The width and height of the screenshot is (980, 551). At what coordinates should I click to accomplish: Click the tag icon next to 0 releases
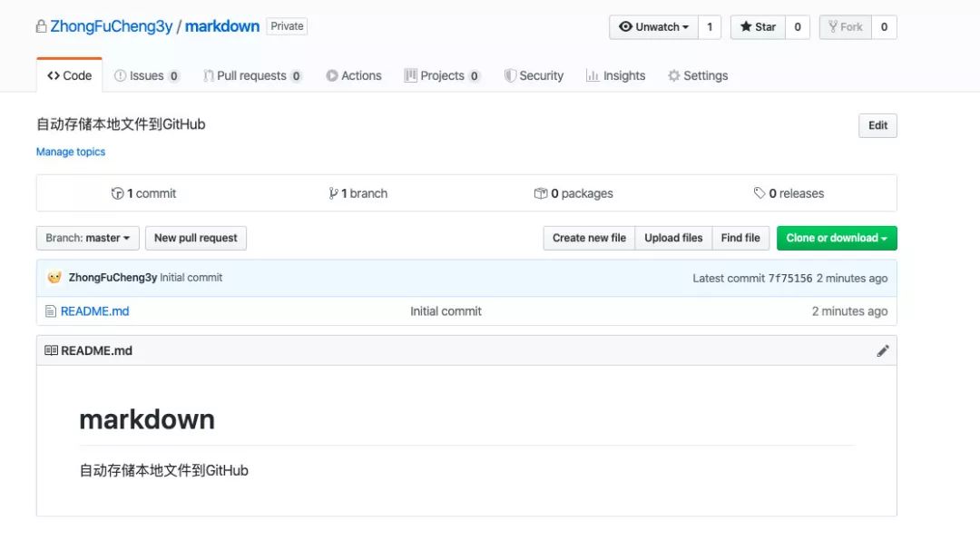(x=759, y=193)
